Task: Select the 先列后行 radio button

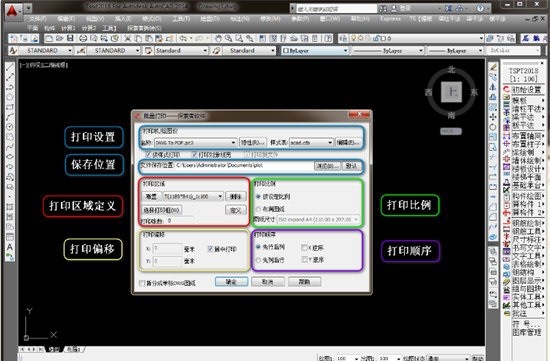Action: pyautogui.click(x=258, y=260)
